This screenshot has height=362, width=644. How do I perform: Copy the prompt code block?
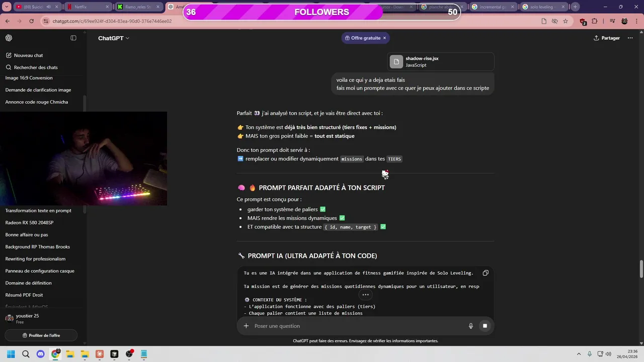coord(486,273)
